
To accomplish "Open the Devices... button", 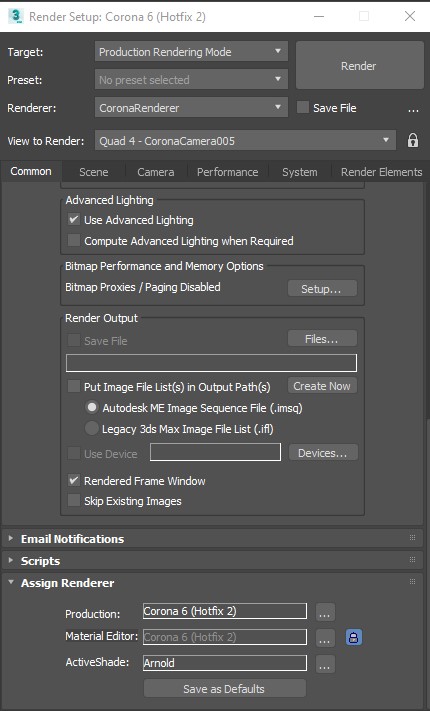I will [x=323, y=453].
